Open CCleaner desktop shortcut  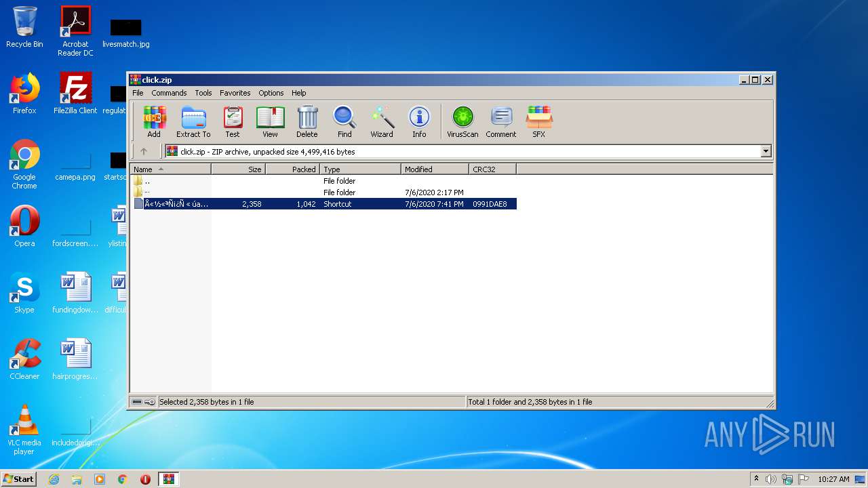[x=24, y=359]
